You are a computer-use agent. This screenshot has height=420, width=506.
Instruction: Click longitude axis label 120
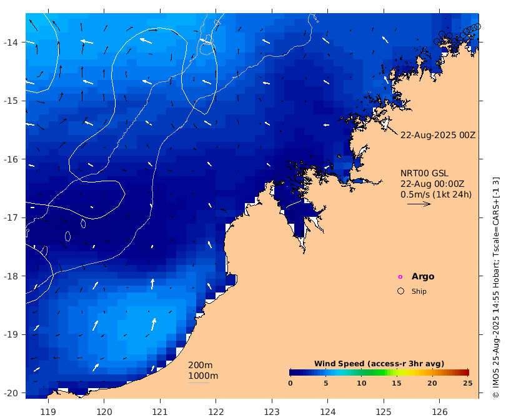[x=104, y=412]
